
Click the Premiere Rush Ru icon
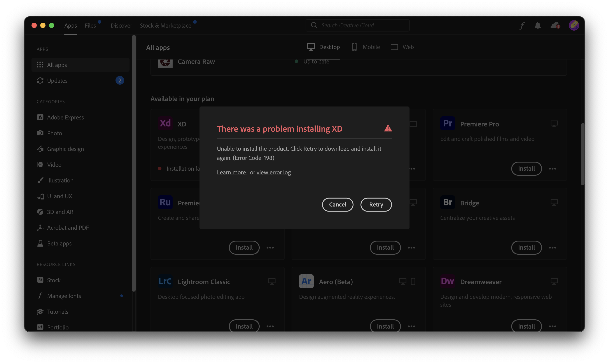[165, 202]
